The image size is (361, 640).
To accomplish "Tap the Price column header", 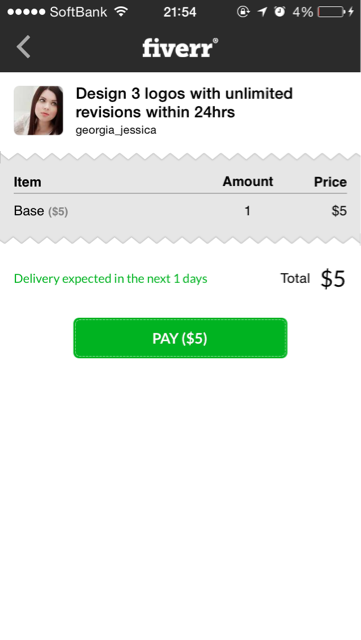I will (330, 182).
